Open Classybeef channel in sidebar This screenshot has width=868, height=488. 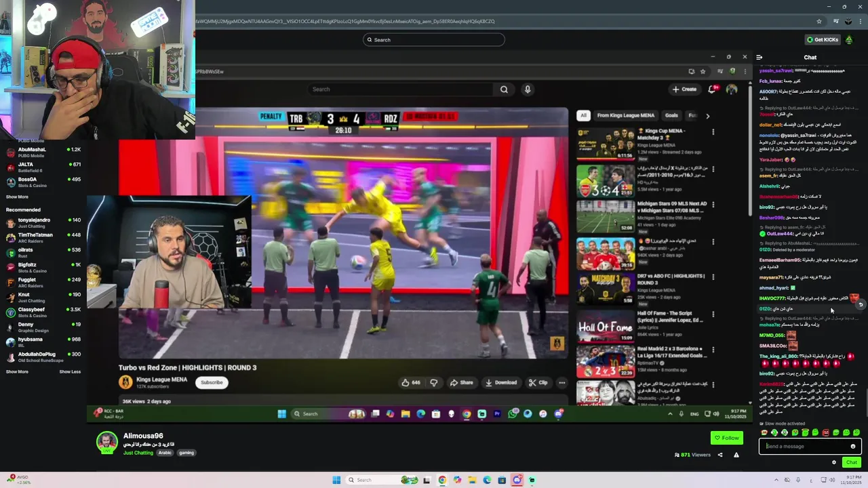click(43, 312)
